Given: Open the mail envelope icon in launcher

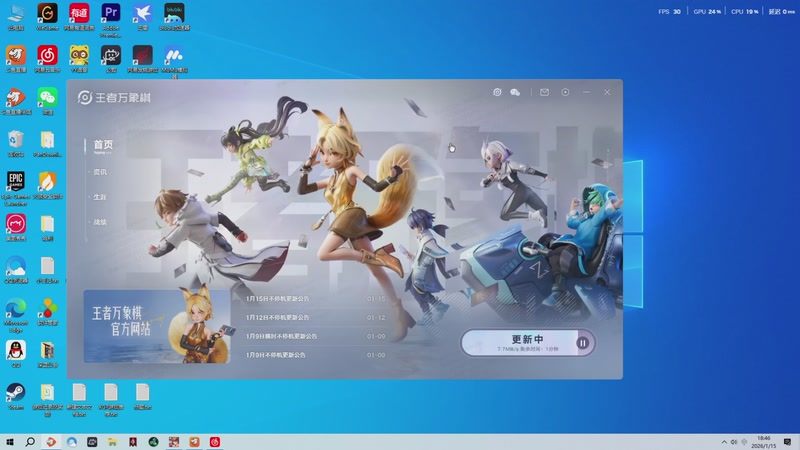Looking at the screenshot, I should click(544, 92).
